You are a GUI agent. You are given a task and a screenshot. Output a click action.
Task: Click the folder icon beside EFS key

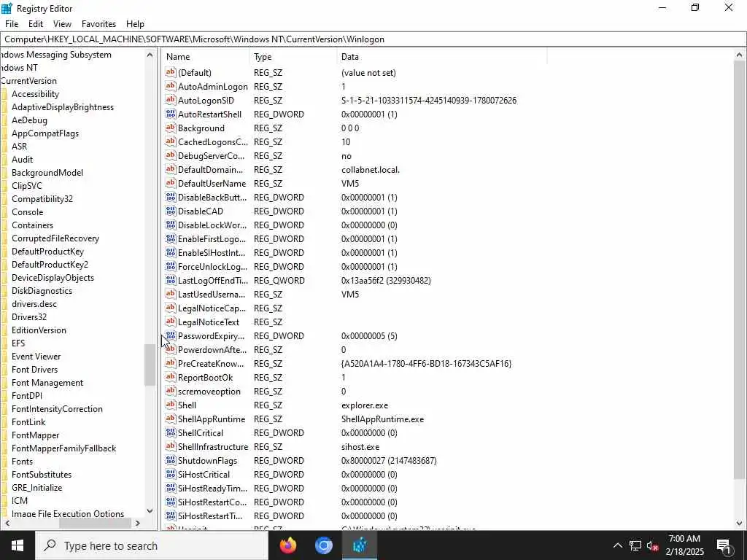pyautogui.click(x=4, y=343)
